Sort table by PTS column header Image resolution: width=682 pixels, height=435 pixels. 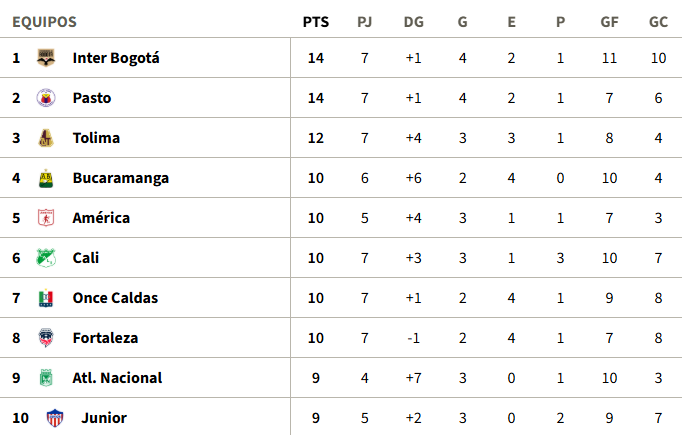[x=315, y=22]
